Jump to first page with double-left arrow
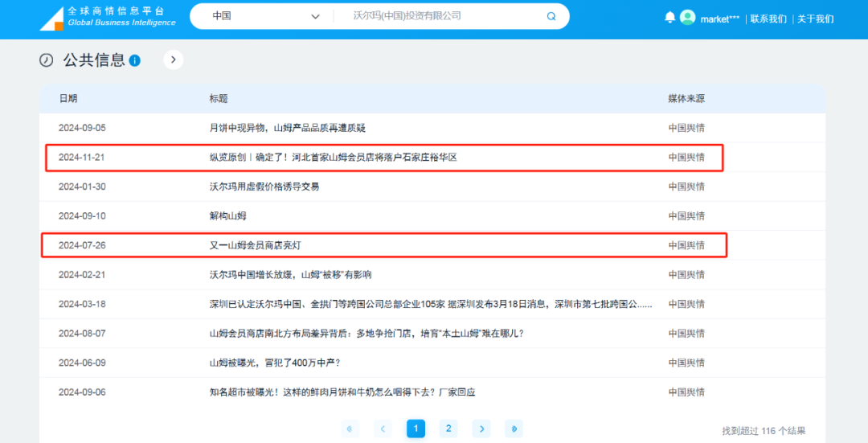 pyautogui.click(x=350, y=429)
